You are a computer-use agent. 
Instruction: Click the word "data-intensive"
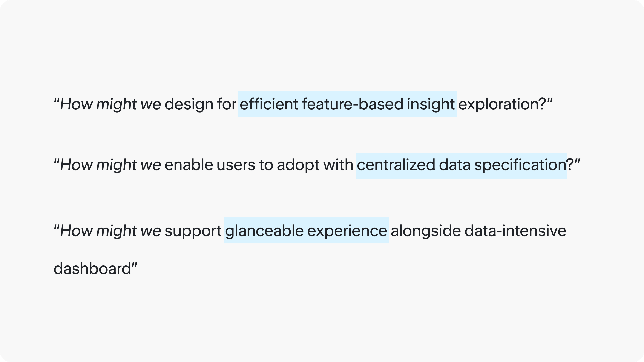[x=515, y=231]
